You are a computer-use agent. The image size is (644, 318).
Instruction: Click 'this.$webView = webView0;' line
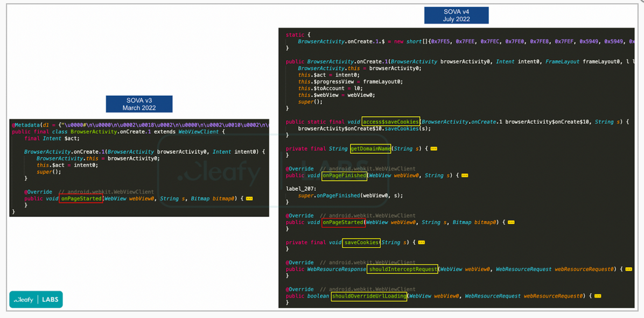coord(337,95)
